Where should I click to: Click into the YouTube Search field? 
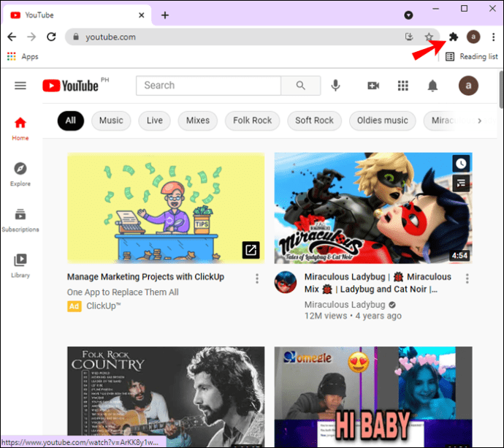(x=208, y=86)
